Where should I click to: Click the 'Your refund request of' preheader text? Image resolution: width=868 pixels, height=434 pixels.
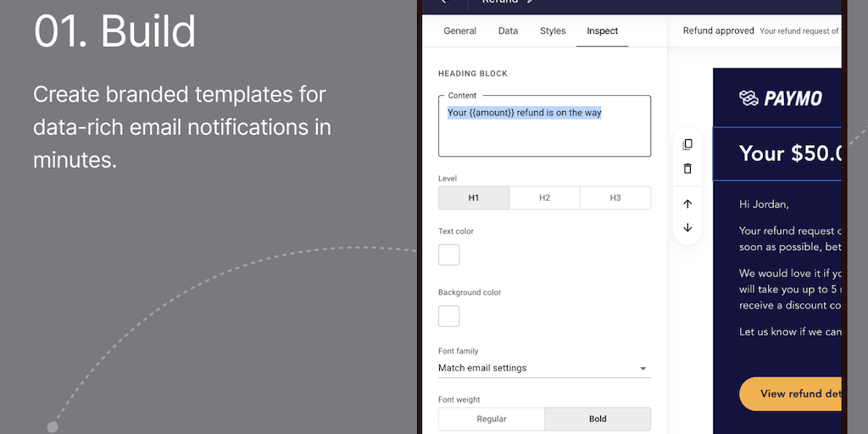coord(800,31)
